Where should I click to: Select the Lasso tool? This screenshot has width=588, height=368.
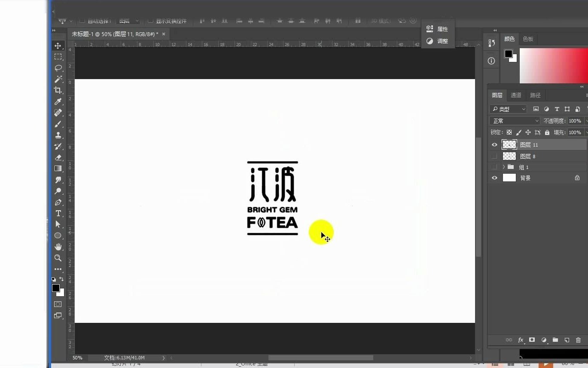pyautogui.click(x=58, y=68)
